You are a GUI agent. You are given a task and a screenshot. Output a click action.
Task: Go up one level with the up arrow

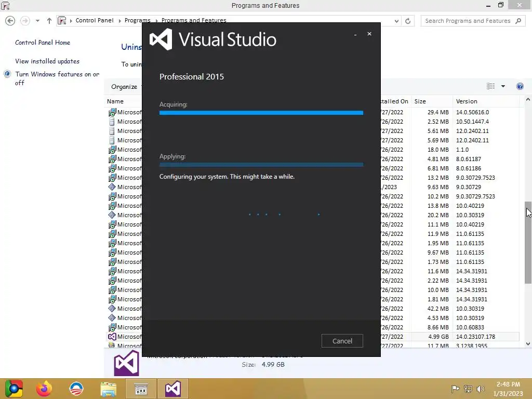[x=49, y=21]
